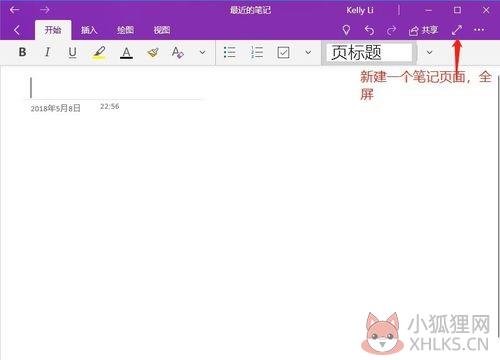Toggle bold formatting

pyautogui.click(x=22, y=52)
